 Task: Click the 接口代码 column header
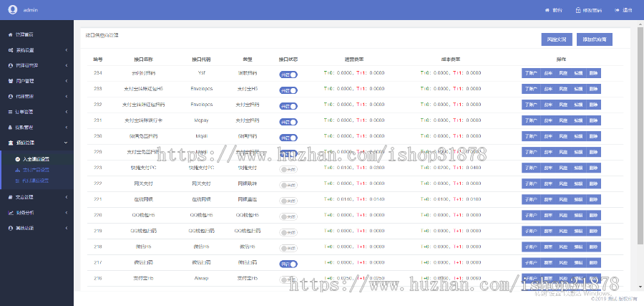201,59
